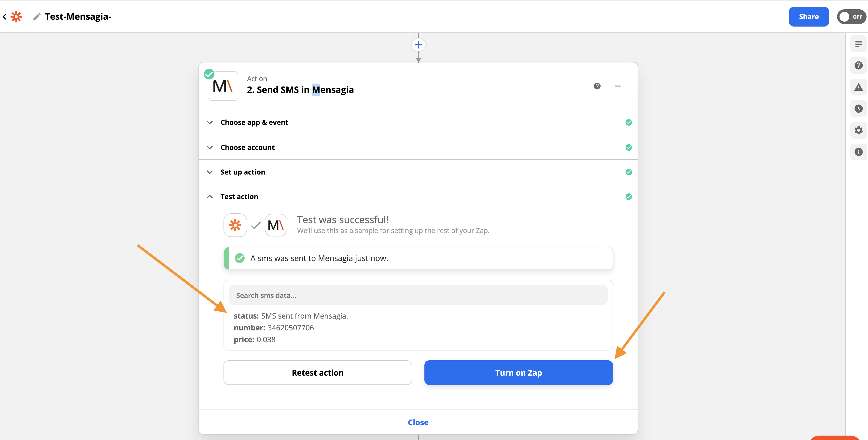
Task: Click the Search sms data field
Action: point(418,295)
